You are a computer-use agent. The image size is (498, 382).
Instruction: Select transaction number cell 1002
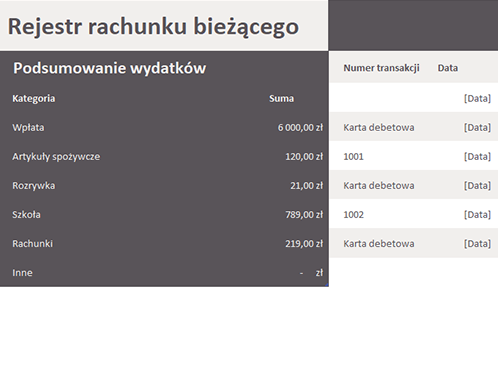[x=353, y=214]
